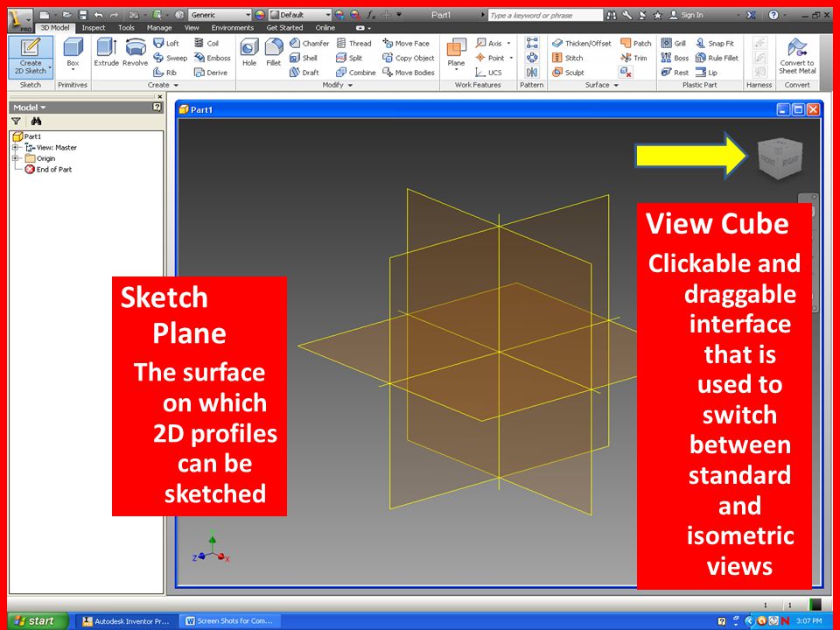Expand the Create panel dropdown
Image resolution: width=840 pixels, height=630 pixels.
click(163, 85)
